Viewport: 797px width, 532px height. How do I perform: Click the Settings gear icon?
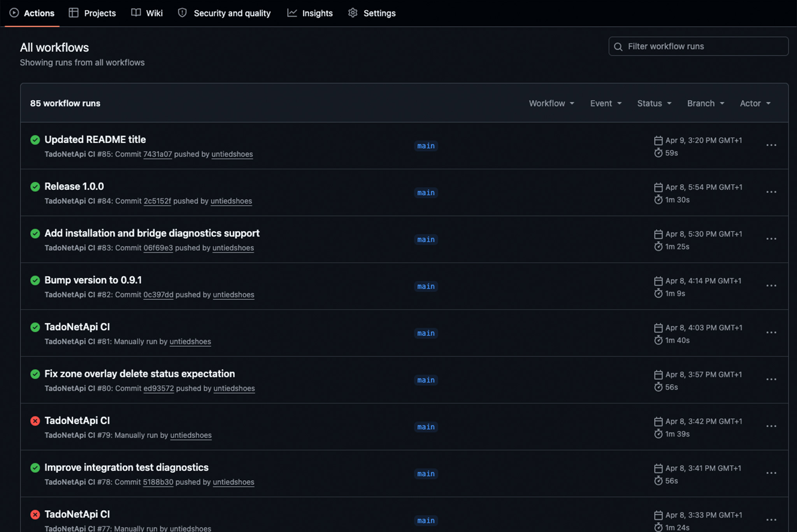(x=353, y=13)
